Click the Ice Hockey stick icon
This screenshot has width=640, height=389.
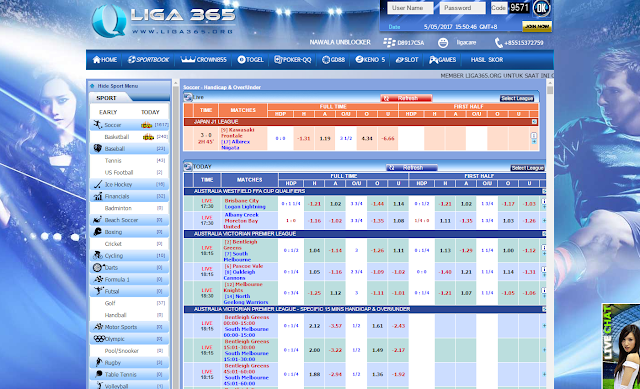click(97, 184)
